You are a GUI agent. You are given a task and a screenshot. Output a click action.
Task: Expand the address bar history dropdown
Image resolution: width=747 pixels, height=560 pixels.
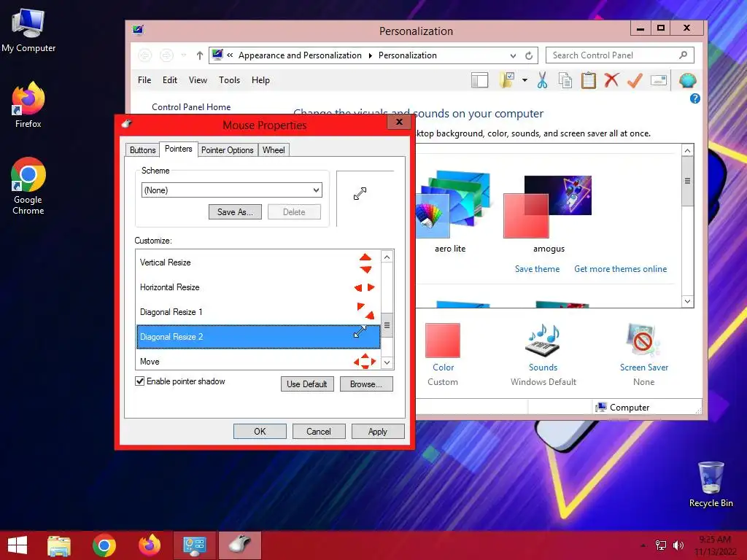coord(513,55)
